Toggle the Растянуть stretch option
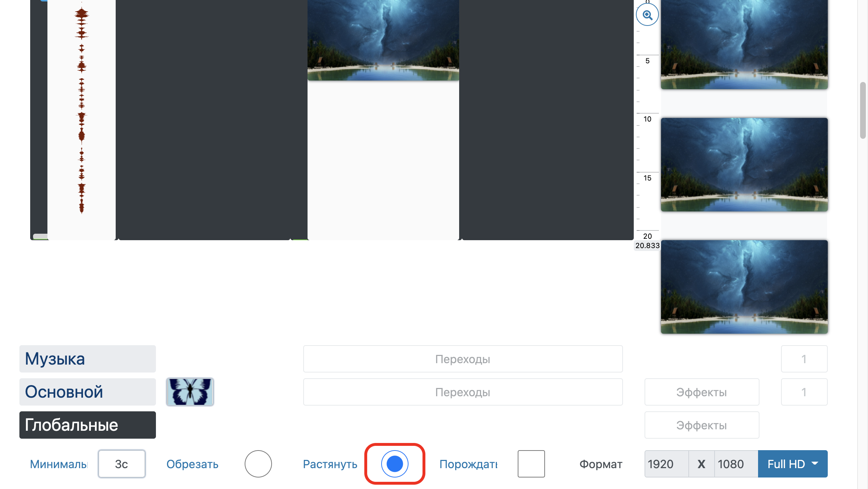The width and height of the screenshot is (868, 489). [x=394, y=464]
